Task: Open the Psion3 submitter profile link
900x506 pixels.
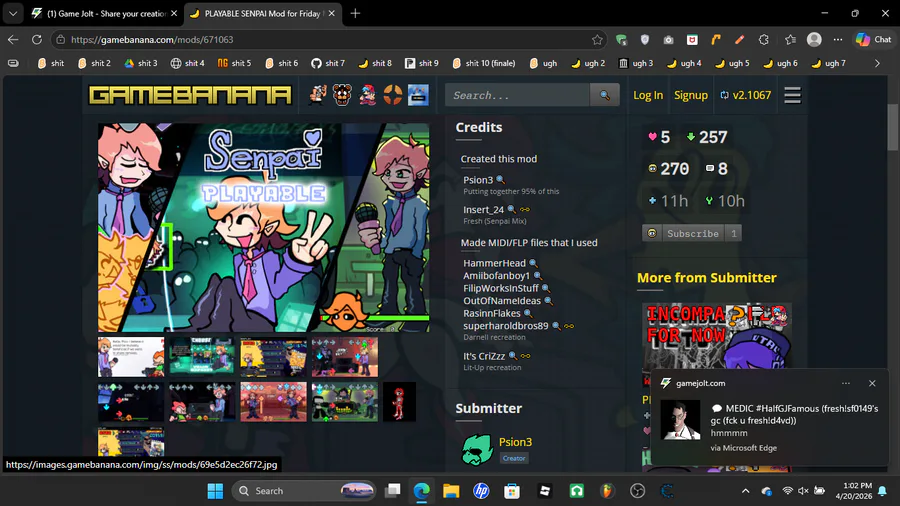Action: click(x=515, y=442)
